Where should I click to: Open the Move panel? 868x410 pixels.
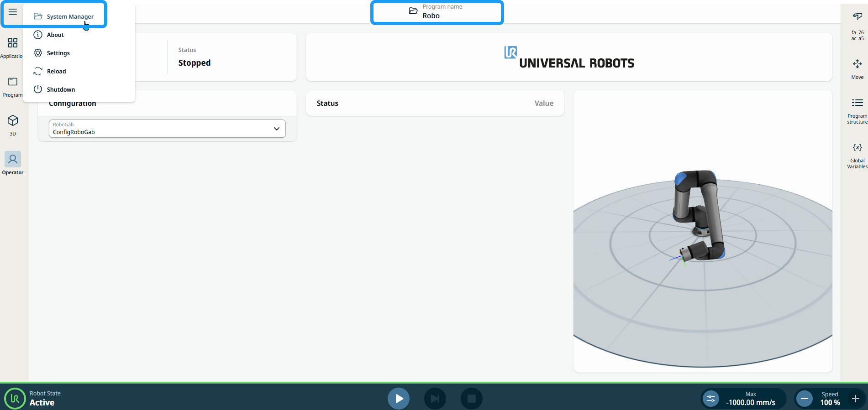(x=857, y=69)
